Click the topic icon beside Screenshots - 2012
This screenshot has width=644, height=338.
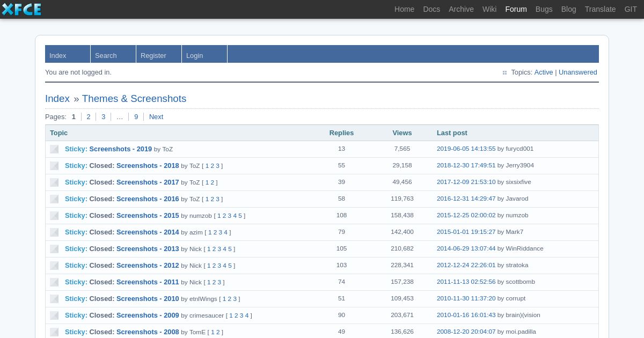click(54, 266)
